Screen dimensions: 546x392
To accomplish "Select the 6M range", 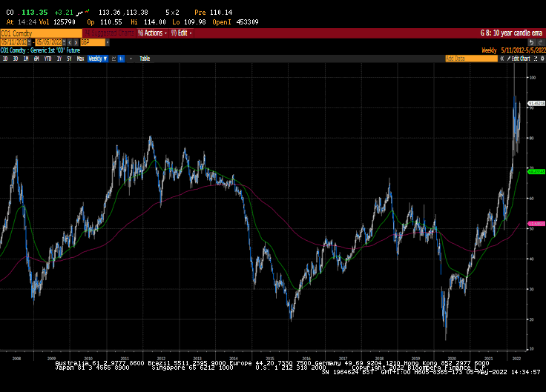I will pyautogui.click(x=36, y=59).
